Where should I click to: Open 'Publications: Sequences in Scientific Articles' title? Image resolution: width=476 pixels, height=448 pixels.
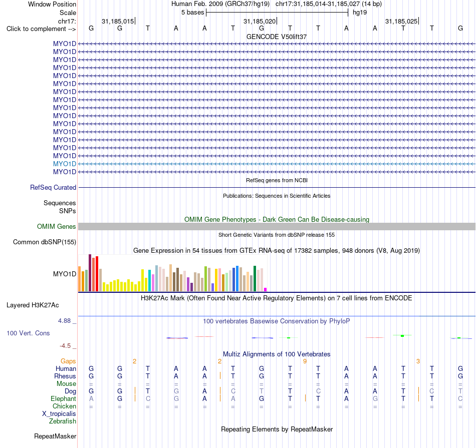coord(277,196)
